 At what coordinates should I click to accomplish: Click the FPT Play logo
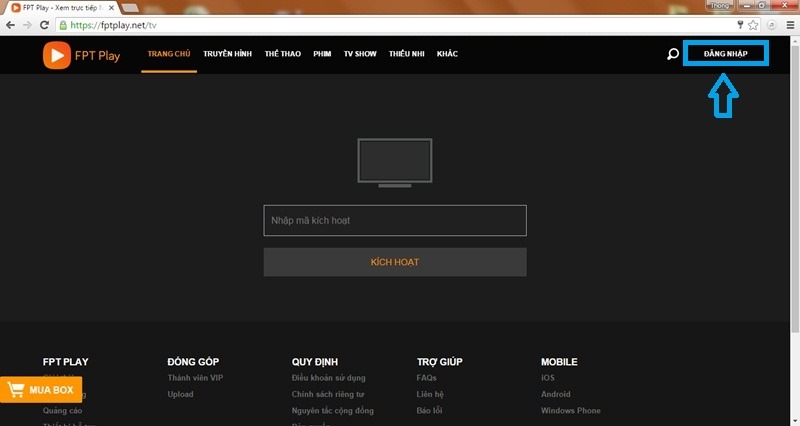point(81,55)
